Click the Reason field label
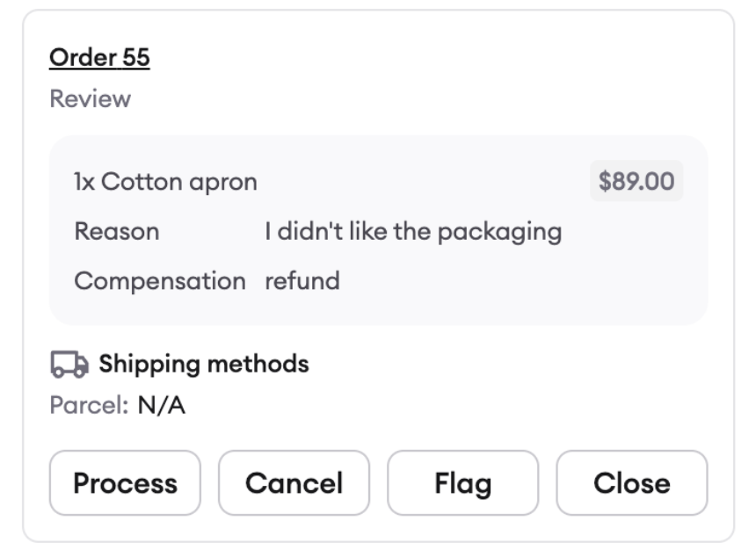756x557 pixels. 117,231
